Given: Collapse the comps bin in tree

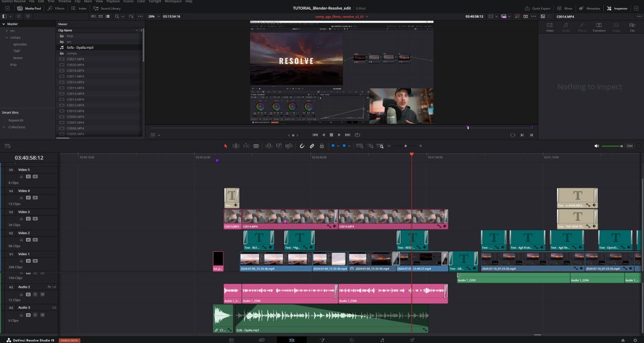Looking at the screenshot, I should pyautogui.click(x=7, y=38).
